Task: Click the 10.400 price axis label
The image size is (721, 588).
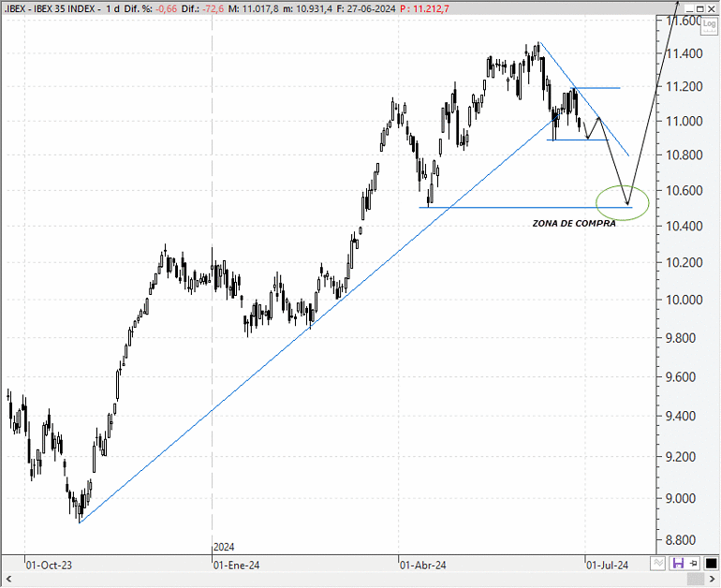Action: (x=684, y=226)
